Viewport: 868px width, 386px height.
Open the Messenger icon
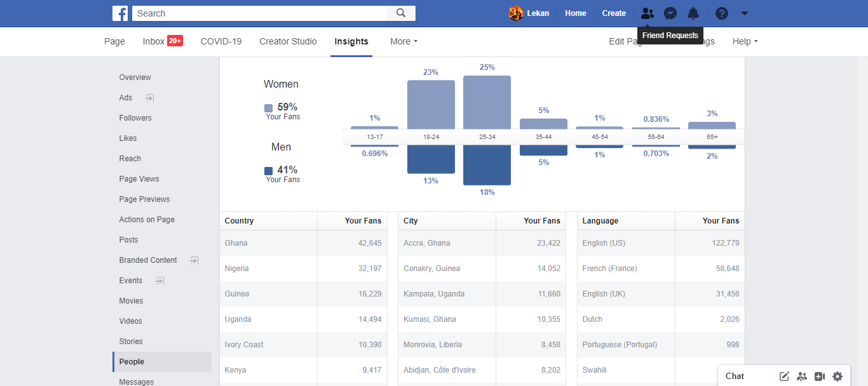click(x=670, y=13)
